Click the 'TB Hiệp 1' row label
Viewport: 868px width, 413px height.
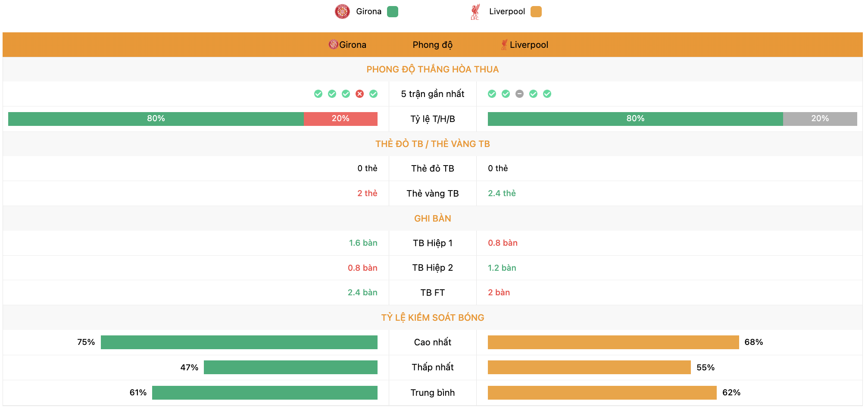coord(432,243)
